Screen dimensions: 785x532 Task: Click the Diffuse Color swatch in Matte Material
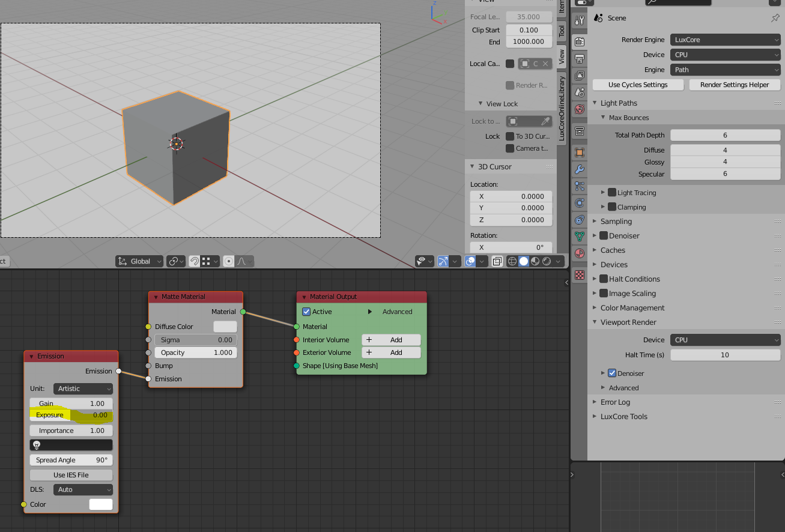point(225,327)
